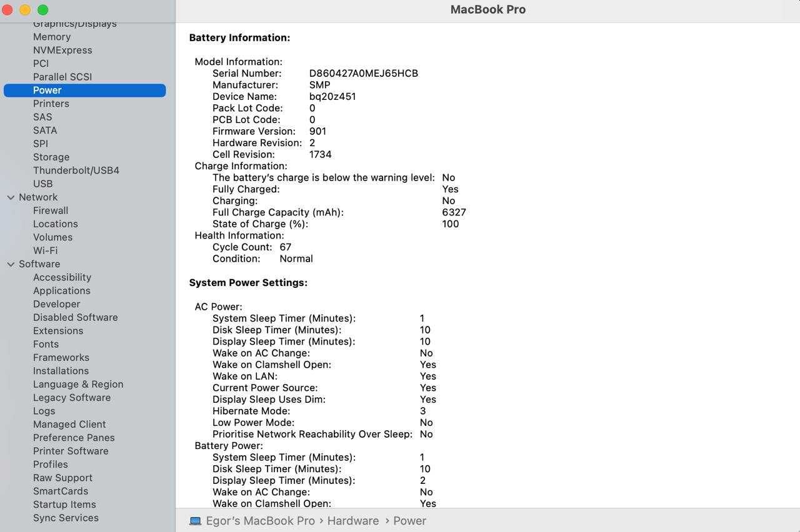Open Disabled Software sidebar entry
The height and width of the screenshot is (532, 800).
click(x=76, y=317)
